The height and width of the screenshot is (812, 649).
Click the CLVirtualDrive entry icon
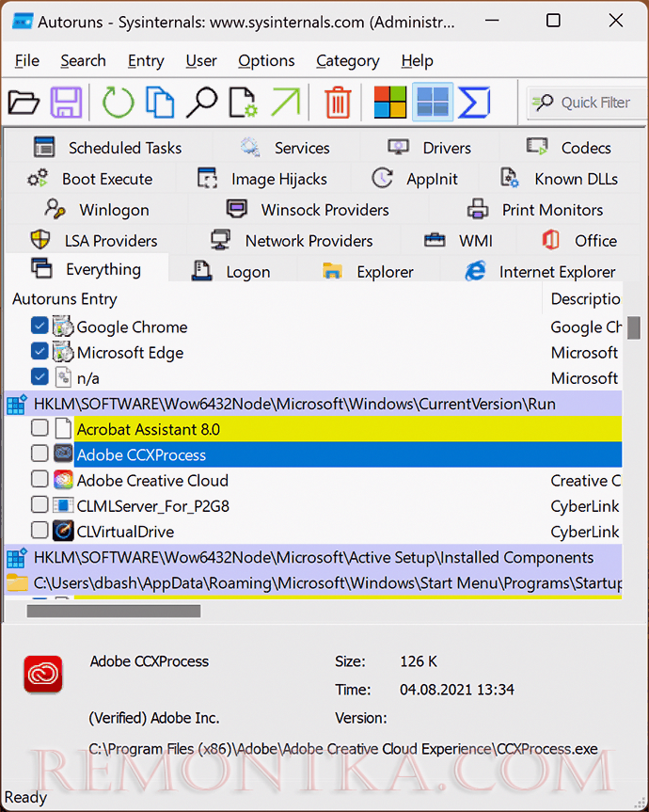[x=63, y=532]
